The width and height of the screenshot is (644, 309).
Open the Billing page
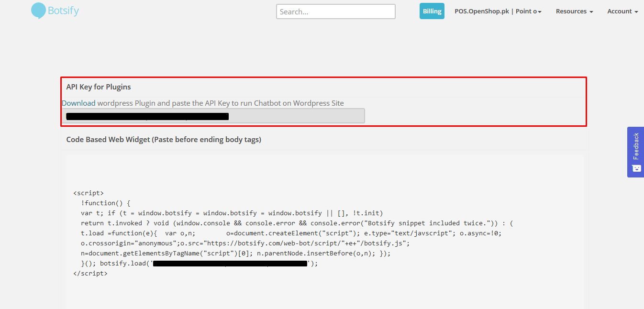[432, 11]
